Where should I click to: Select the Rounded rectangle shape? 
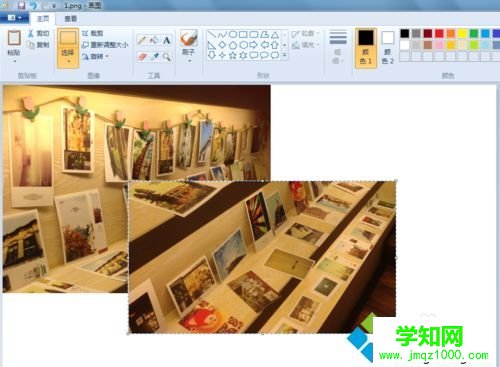coord(254,34)
